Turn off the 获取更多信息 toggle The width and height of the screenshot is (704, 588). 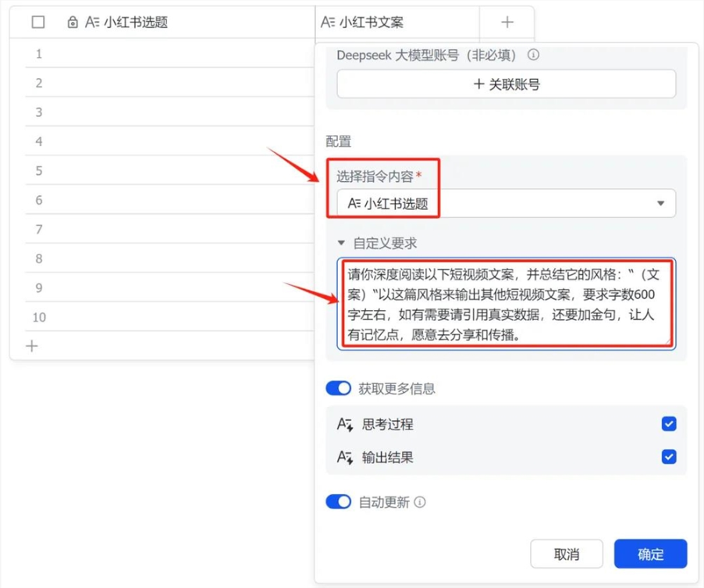(338, 388)
